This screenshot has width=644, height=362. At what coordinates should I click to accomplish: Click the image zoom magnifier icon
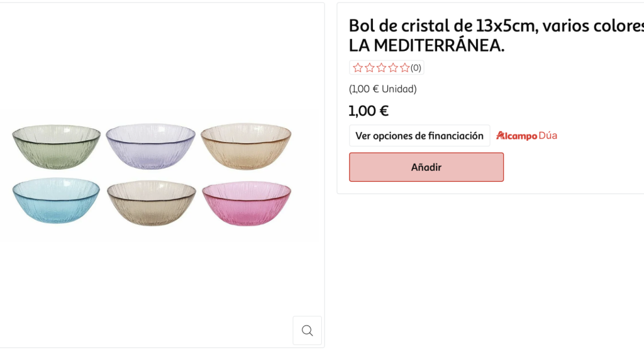307,330
